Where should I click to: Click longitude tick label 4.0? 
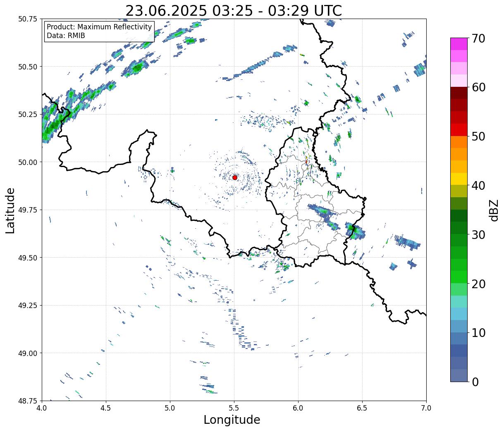[x=42, y=408]
